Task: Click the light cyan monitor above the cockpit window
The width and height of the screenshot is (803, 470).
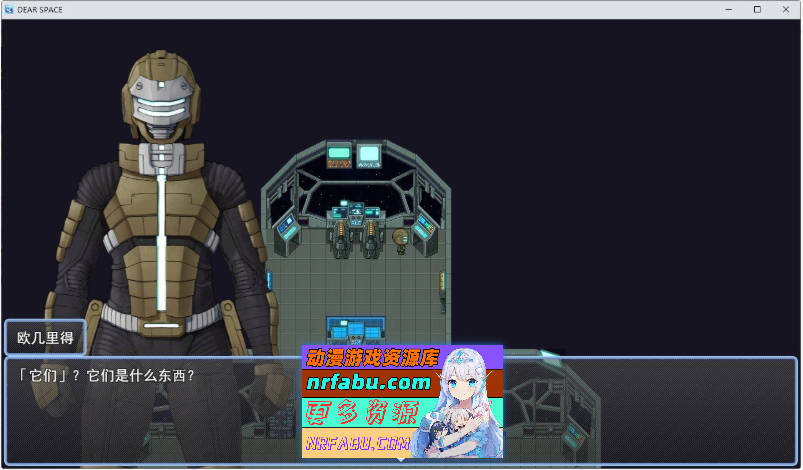Action: pyautogui.click(x=370, y=155)
